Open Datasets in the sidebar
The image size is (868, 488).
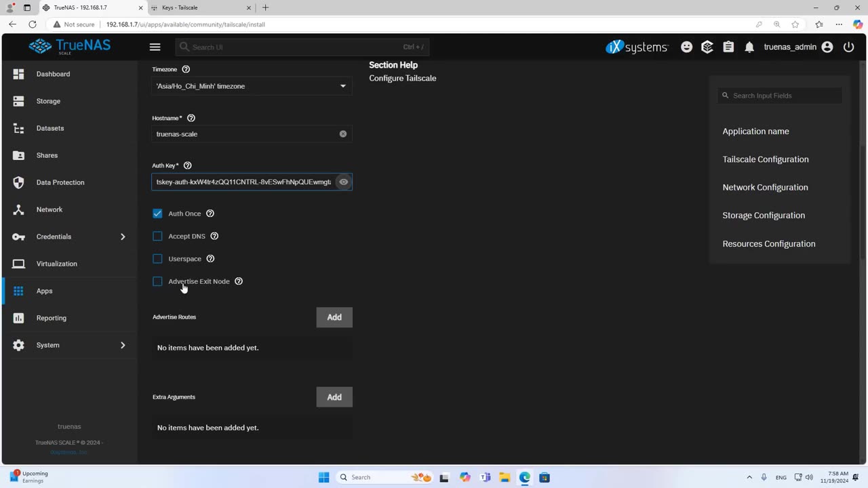click(70, 128)
